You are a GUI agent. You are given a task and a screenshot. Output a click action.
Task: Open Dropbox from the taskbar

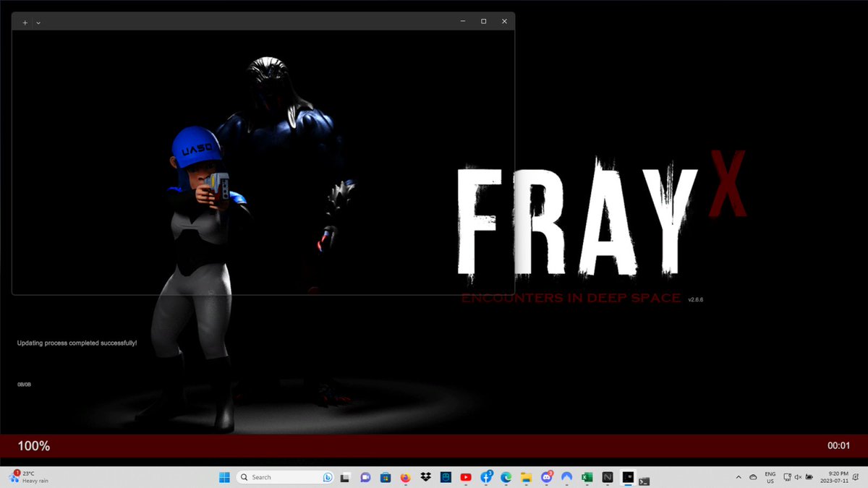425,477
